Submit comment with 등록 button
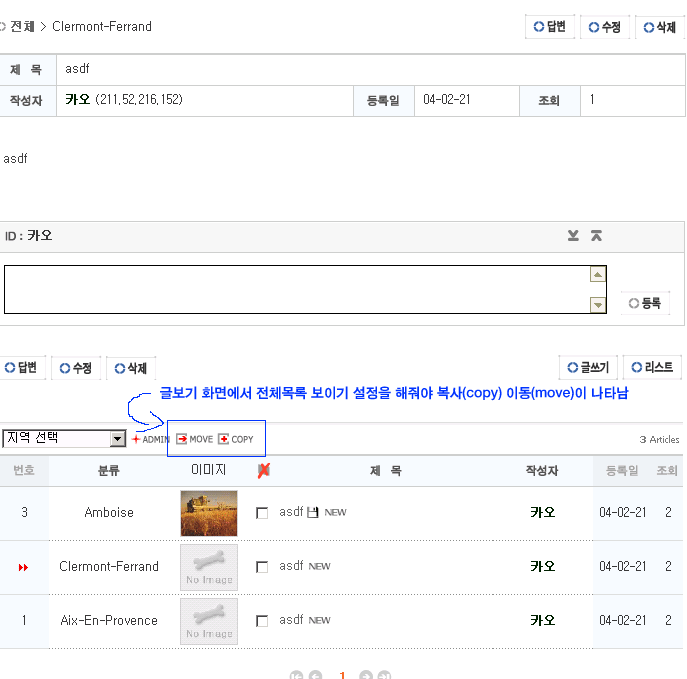687x679 pixels. pos(645,303)
